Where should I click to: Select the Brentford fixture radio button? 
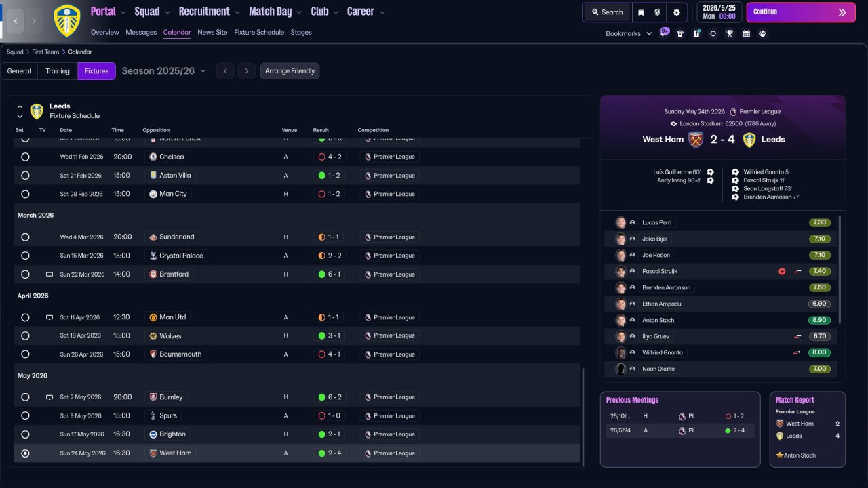tap(25, 274)
